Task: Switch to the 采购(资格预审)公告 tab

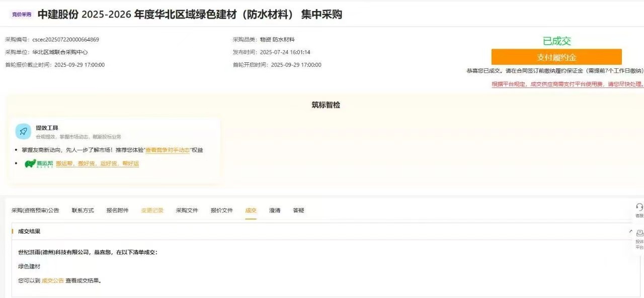Action: (x=35, y=211)
